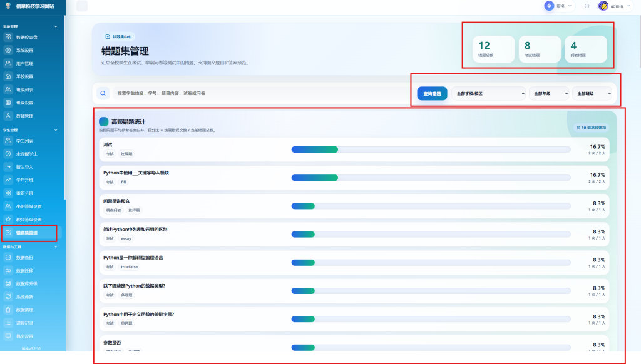Open 教师管理 via its person icon
The height and width of the screenshot is (364, 641).
[8, 116]
